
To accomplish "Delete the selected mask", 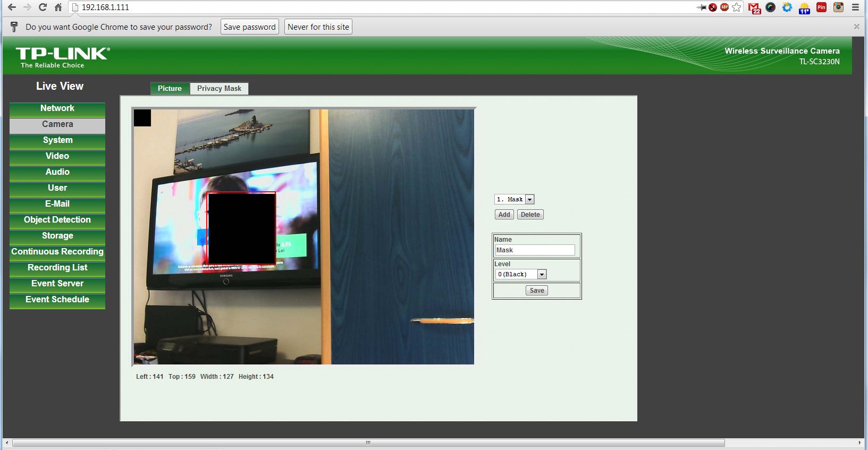I will click(x=530, y=215).
